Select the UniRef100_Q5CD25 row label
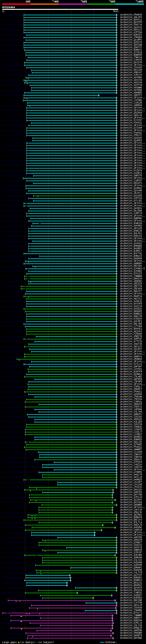146x644 pixels. tap(131, 284)
